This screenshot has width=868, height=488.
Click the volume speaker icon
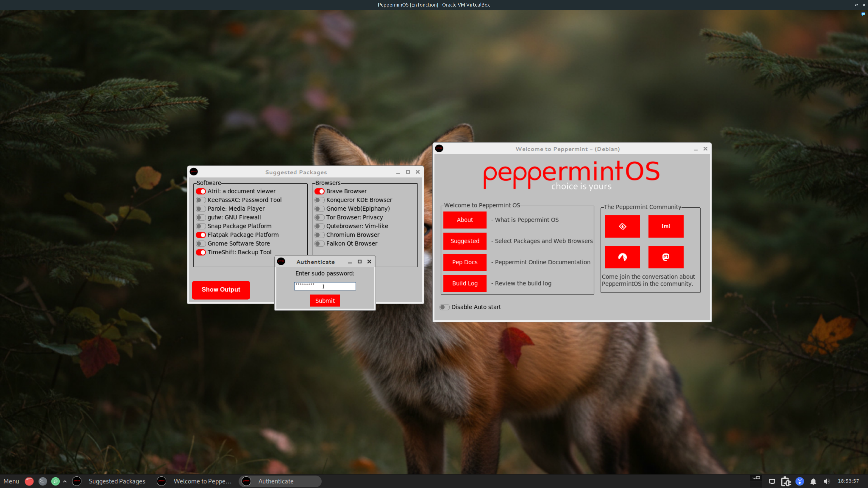tap(827, 481)
